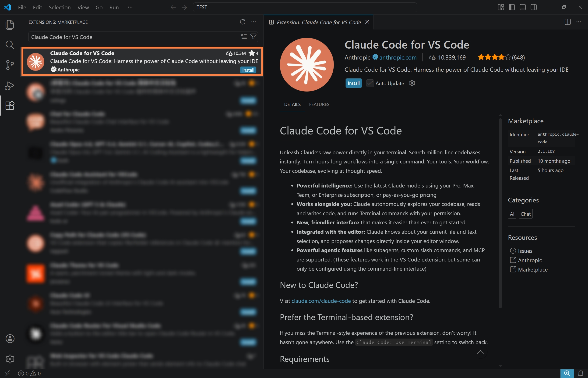Clear the extensions search results

pos(243,37)
